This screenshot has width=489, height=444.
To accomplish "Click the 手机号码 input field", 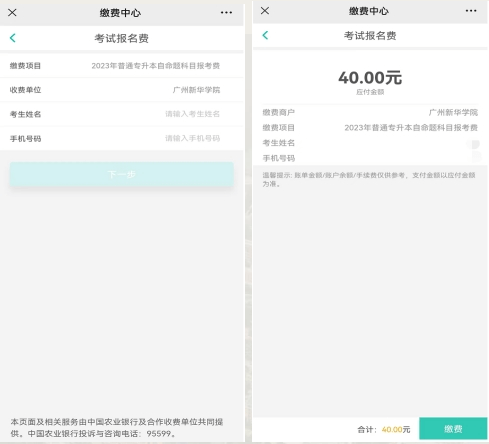I will (122, 138).
